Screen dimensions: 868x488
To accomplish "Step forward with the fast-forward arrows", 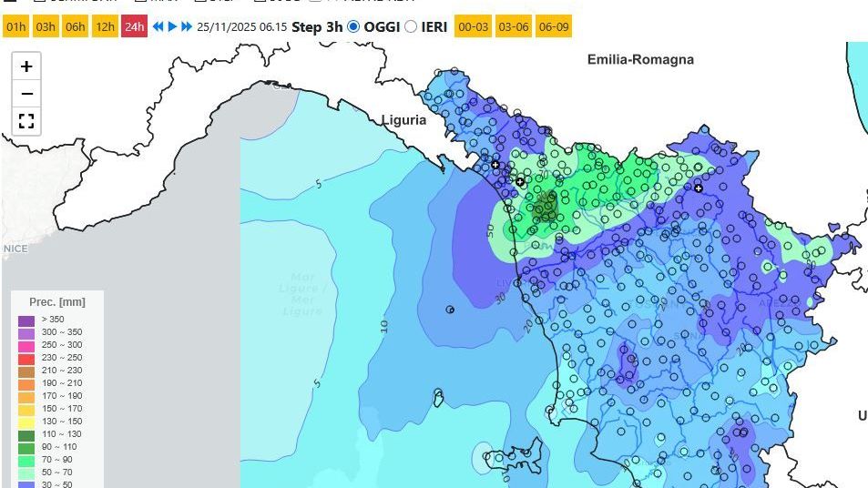I will point(187,27).
